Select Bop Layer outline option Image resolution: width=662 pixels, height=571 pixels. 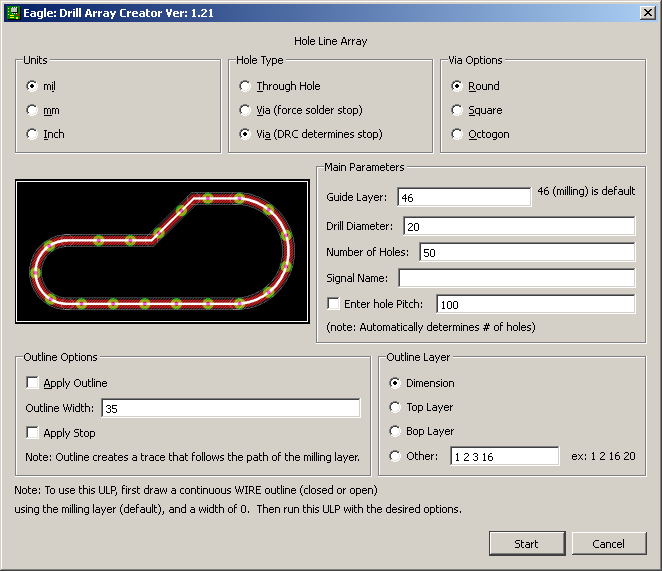coord(395,431)
